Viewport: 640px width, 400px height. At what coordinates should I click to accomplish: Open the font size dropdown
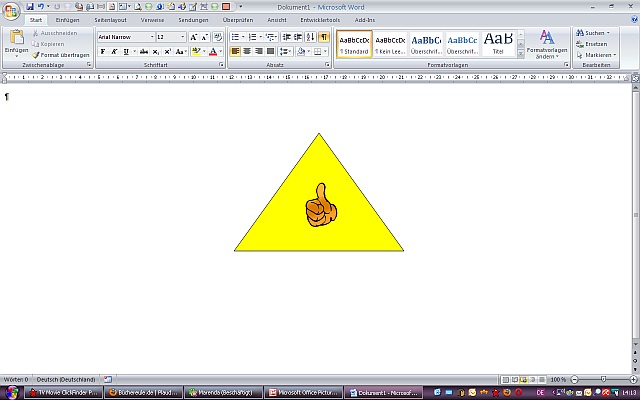[181, 37]
